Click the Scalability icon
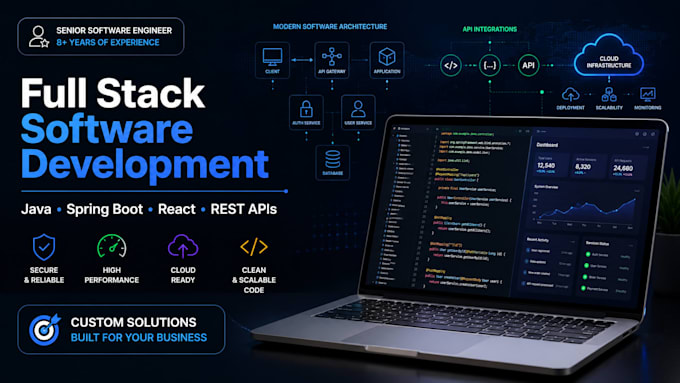 pos(609,95)
